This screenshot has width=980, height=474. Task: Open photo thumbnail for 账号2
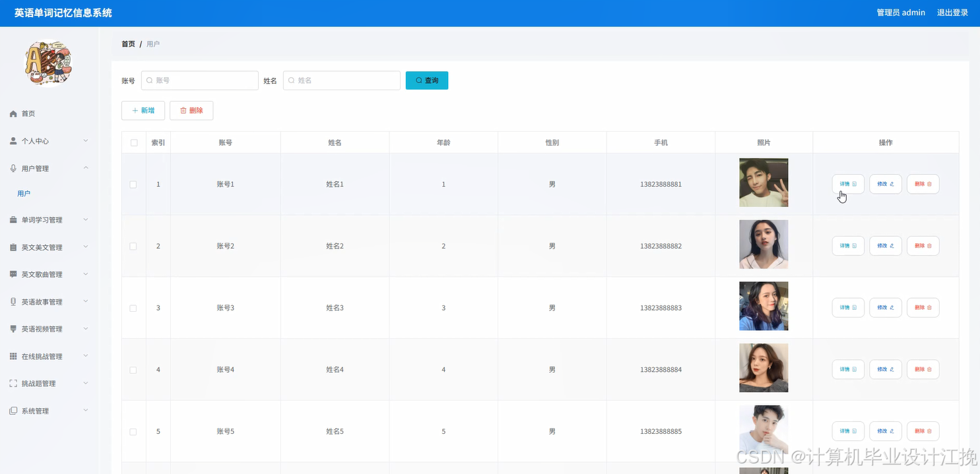[764, 245]
